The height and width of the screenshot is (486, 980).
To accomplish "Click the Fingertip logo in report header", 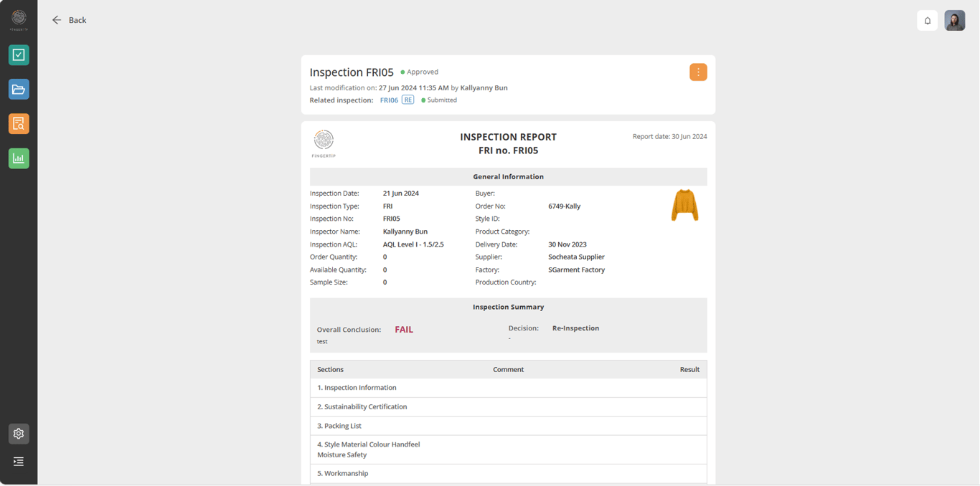I will point(324,143).
